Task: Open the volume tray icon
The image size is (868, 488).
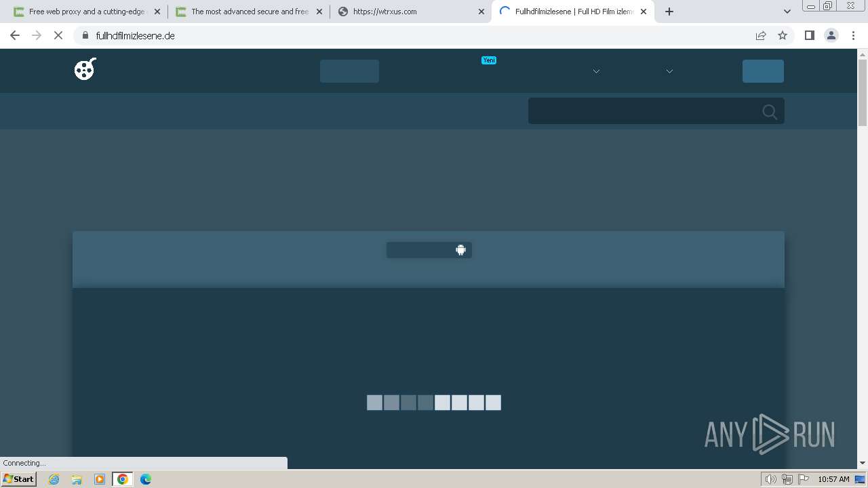Action: pyautogui.click(x=771, y=479)
